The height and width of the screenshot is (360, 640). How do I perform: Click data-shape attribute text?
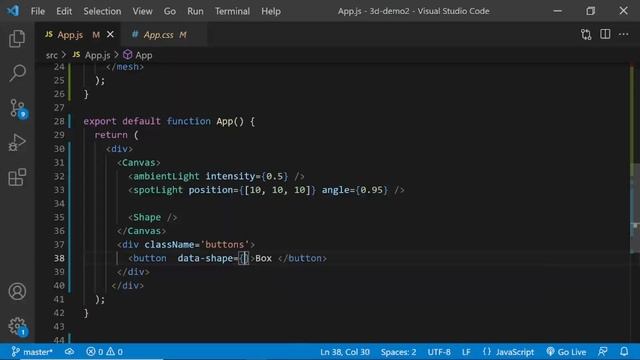click(205, 258)
